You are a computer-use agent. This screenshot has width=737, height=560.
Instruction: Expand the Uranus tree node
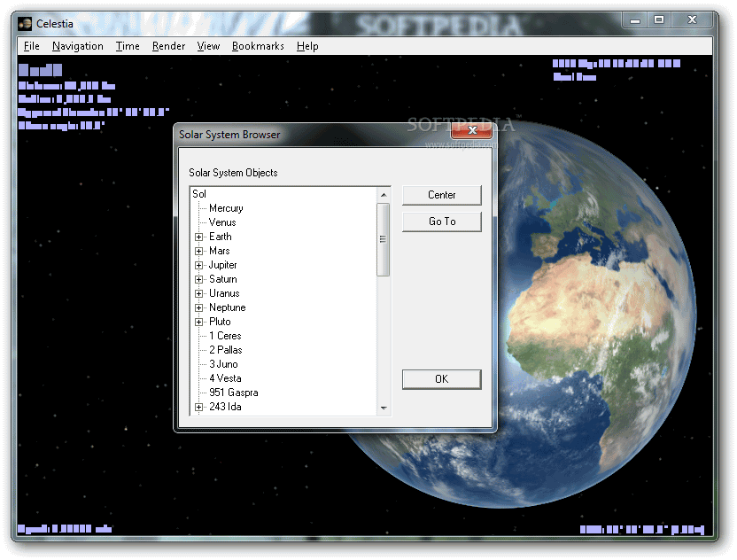[198, 293]
